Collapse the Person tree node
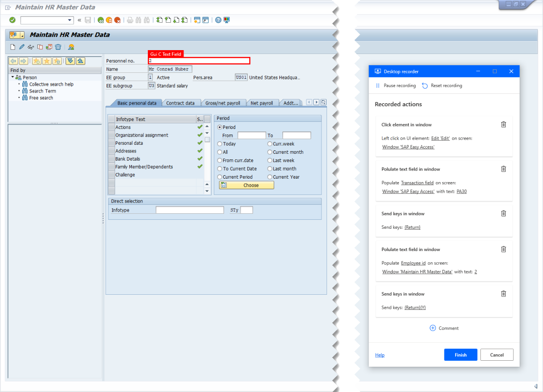Screen dimensions: 543x392 pyautogui.click(x=13, y=77)
